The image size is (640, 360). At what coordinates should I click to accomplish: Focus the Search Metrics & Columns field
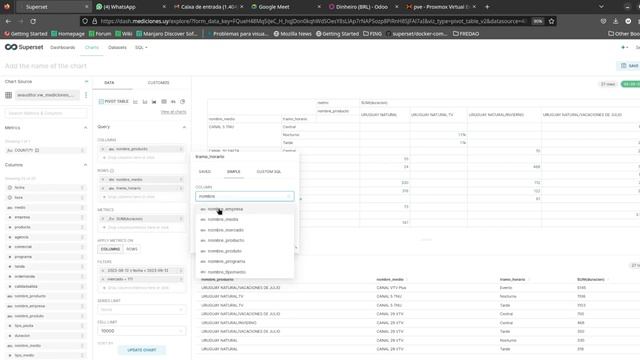[46, 113]
